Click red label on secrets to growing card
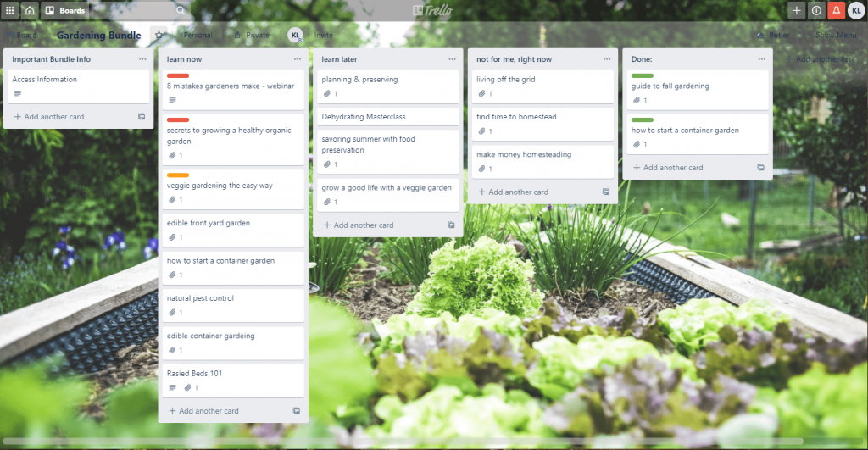The image size is (868, 450). coord(178,120)
